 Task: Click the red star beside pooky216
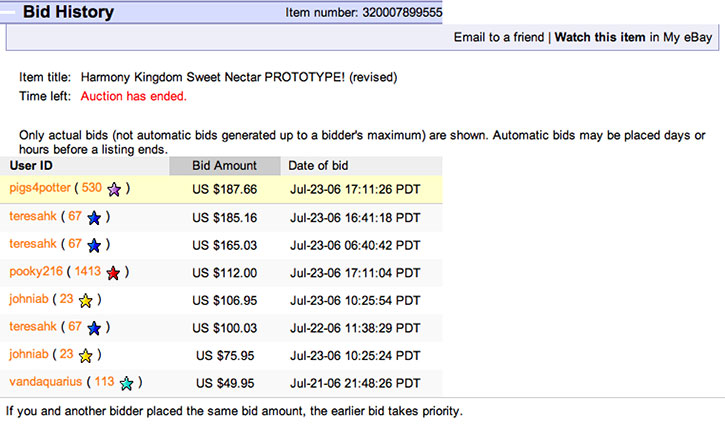pos(113,273)
